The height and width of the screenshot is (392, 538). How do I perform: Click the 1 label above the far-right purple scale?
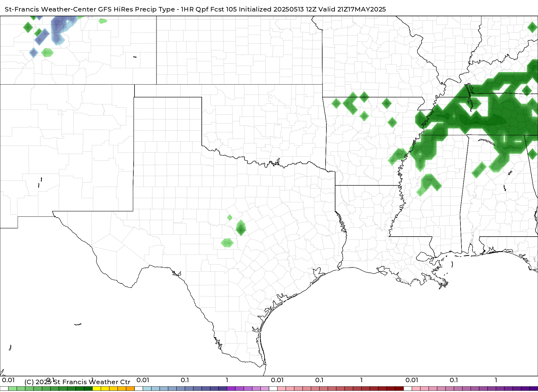point(496,380)
